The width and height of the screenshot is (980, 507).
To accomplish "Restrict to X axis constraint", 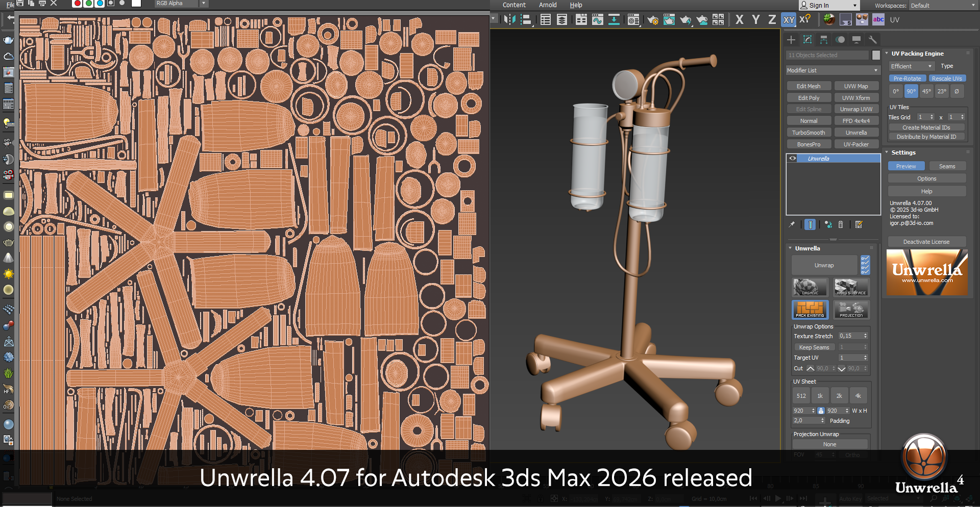I will coord(739,20).
